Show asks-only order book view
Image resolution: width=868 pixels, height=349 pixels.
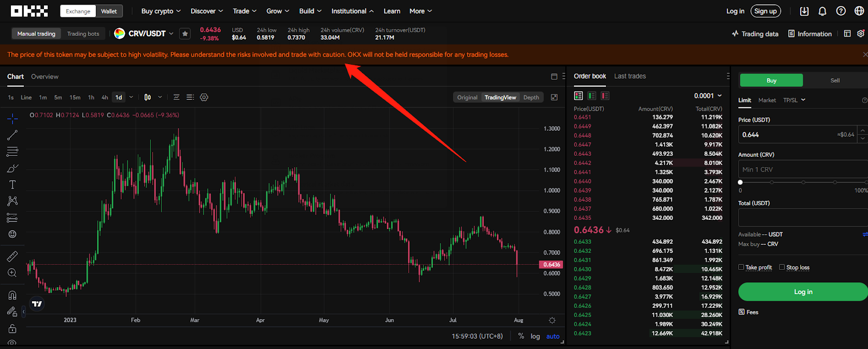[x=605, y=96]
